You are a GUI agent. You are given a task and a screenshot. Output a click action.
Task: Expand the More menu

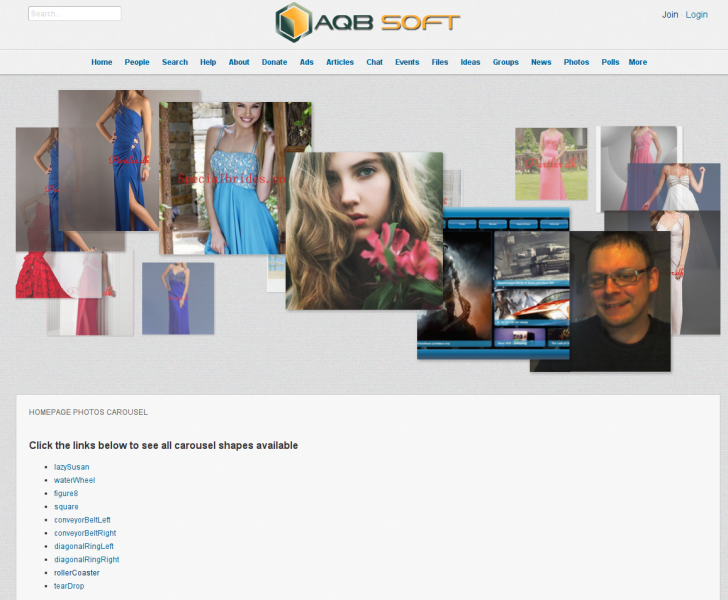tap(637, 62)
